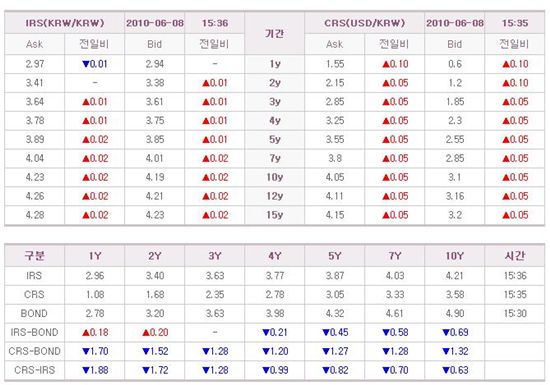Image resolution: width=550 pixels, height=385 pixels.
Task: Click the IRS(KRW/KRW) header cell
Action: pos(65,23)
